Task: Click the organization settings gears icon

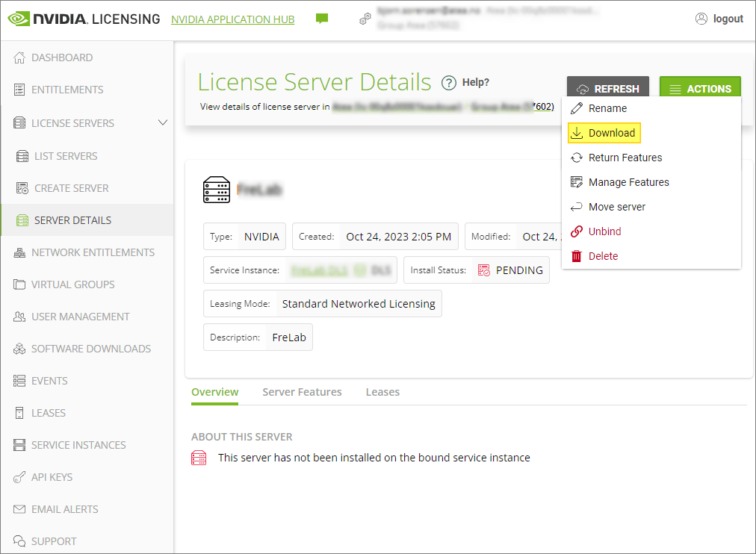Action: [365, 19]
